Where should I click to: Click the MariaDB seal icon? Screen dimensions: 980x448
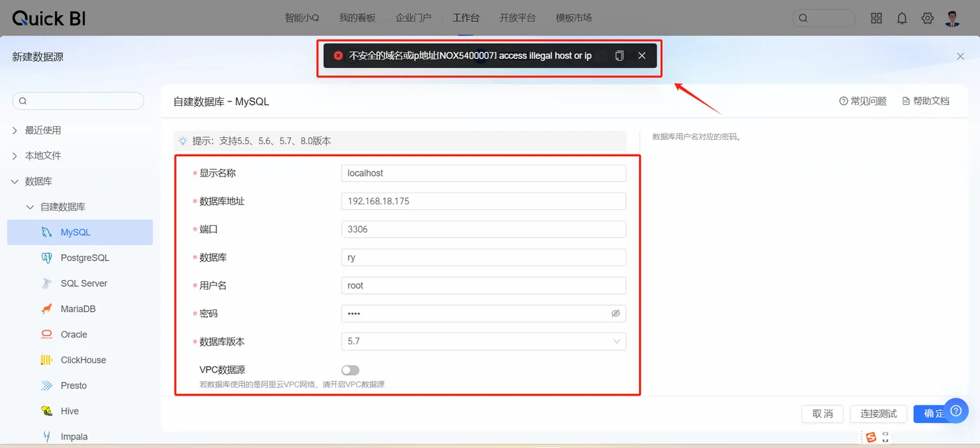coord(47,309)
